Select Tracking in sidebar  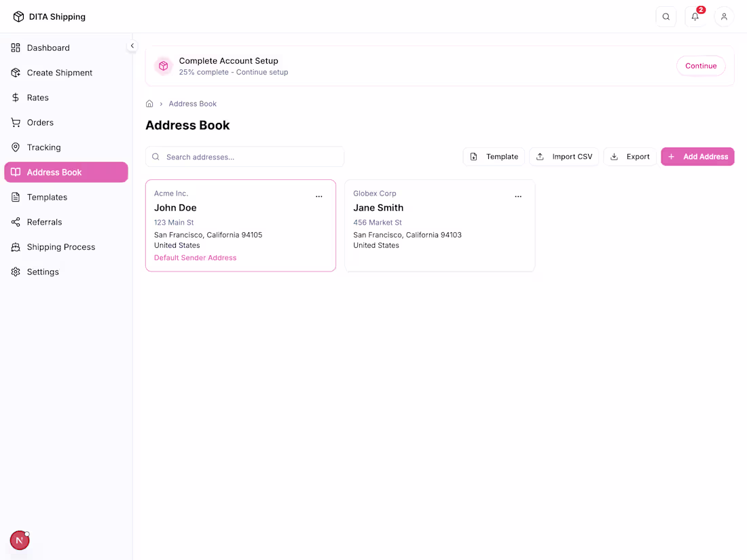coord(67,147)
